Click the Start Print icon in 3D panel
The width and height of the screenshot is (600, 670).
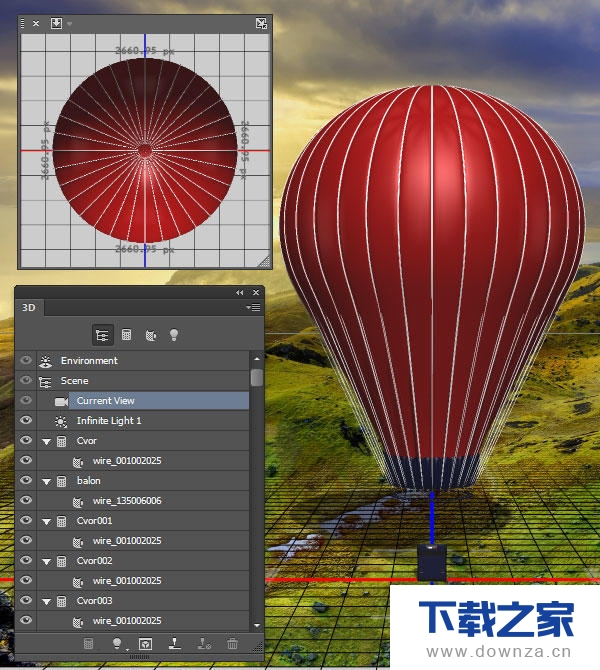tap(174, 643)
